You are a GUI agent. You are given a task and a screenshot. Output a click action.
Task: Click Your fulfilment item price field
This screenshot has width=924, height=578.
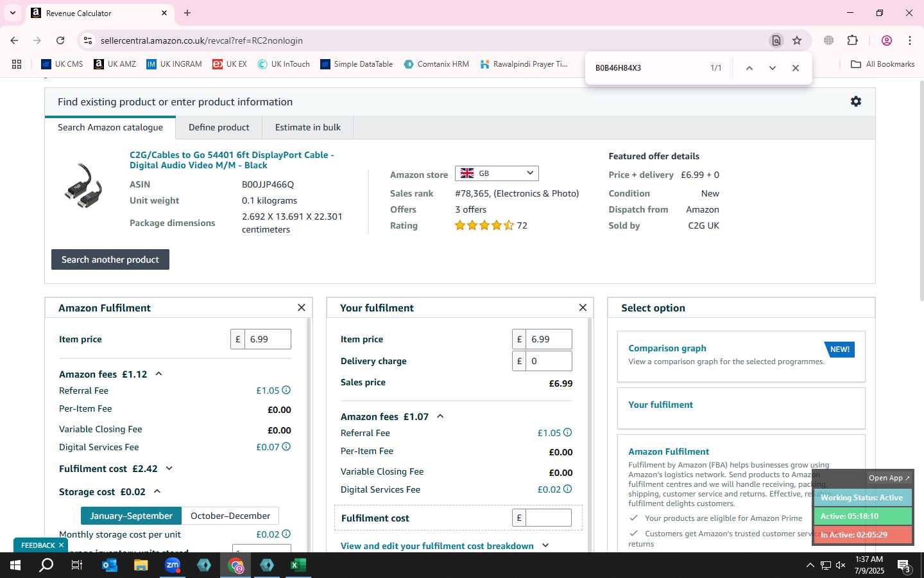pos(549,339)
